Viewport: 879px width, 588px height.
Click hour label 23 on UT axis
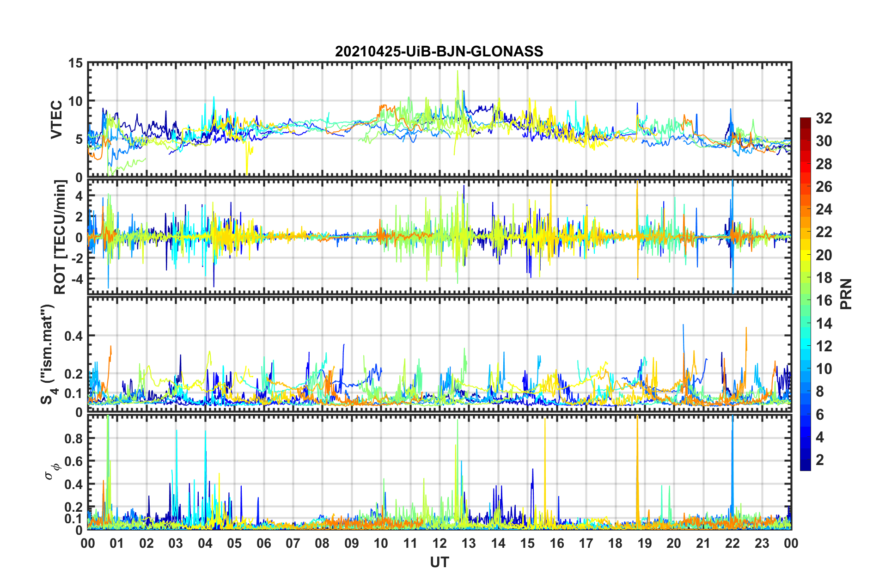click(x=762, y=543)
